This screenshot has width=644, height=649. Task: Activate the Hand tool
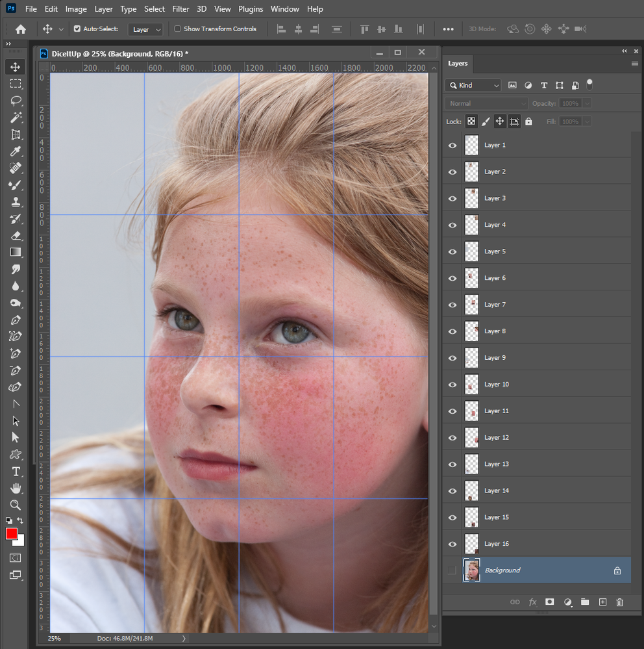(16, 489)
